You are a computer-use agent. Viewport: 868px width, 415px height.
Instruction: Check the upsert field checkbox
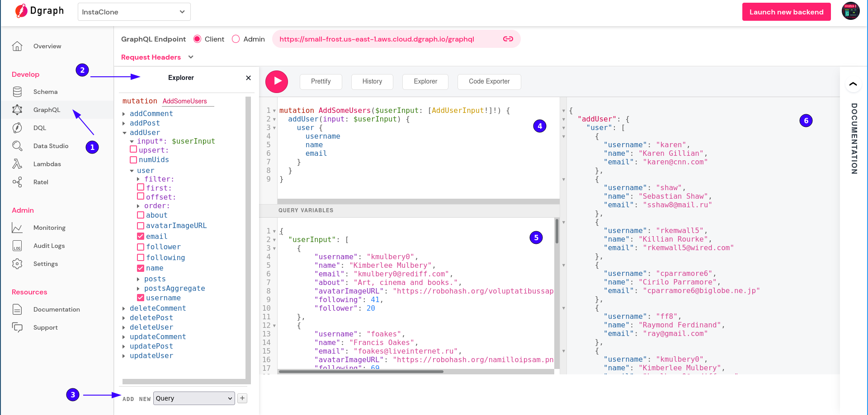pyautogui.click(x=133, y=149)
